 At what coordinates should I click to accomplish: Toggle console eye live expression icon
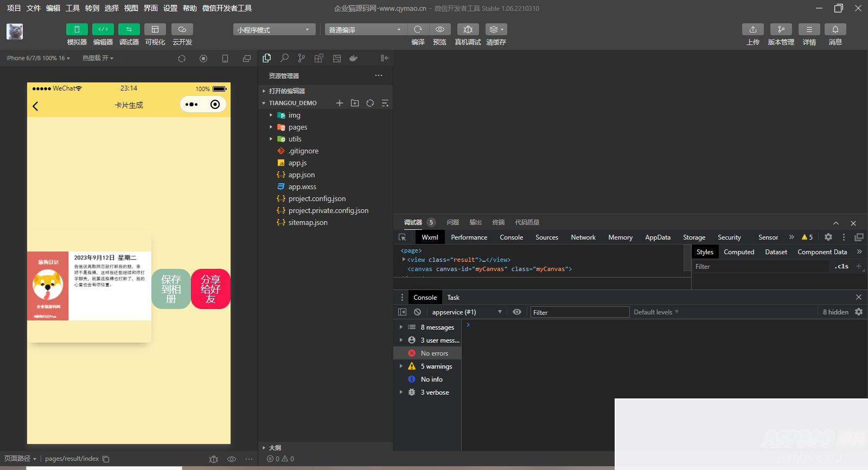pos(517,312)
